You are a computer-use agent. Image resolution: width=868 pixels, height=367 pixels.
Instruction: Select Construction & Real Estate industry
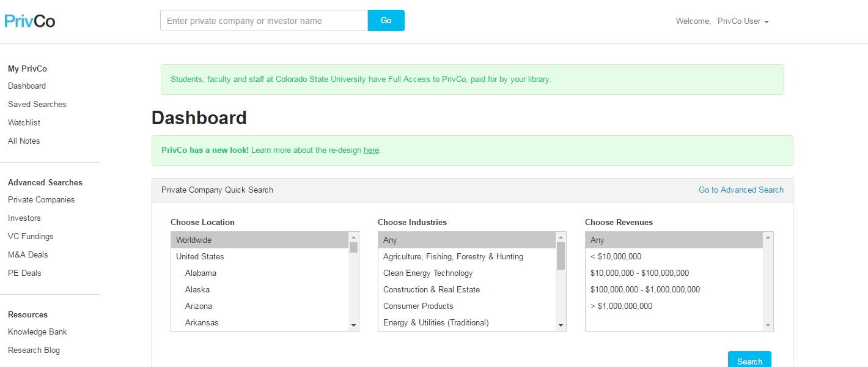[467, 289]
